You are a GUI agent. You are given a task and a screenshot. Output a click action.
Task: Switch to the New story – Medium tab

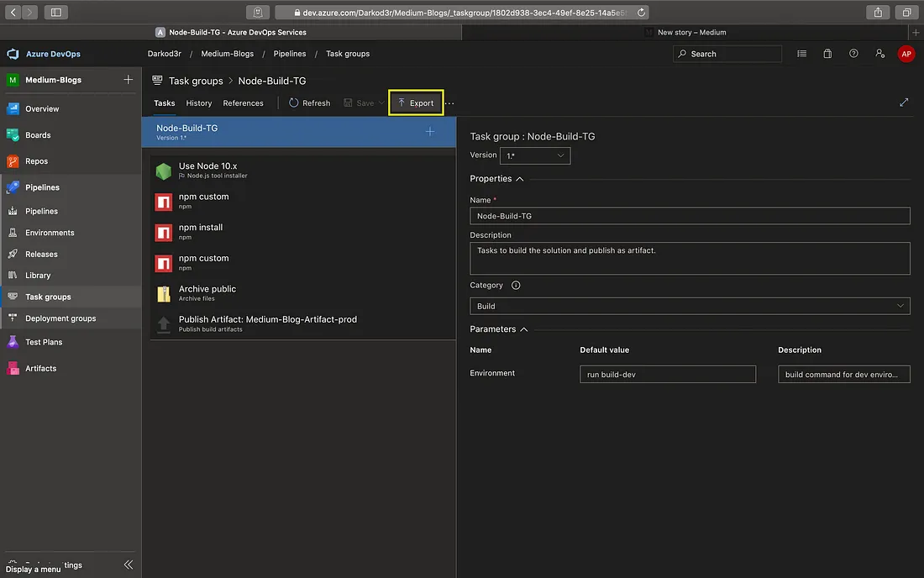pyautogui.click(x=687, y=33)
